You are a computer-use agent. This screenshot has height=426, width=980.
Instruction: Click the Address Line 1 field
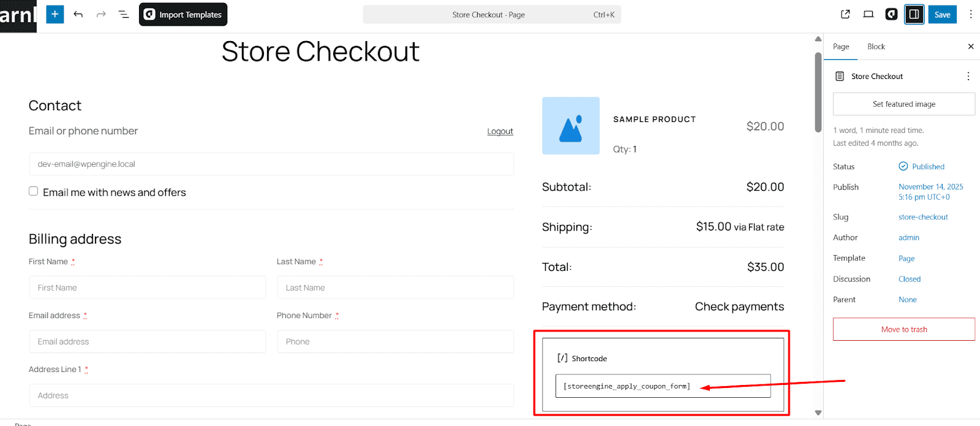pyautogui.click(x=271, y=395)
